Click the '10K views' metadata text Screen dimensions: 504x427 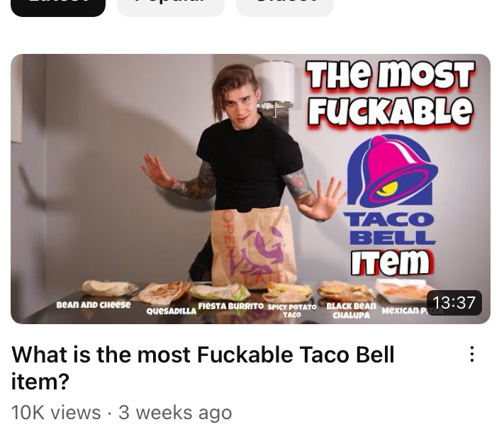tap(56, 413)
